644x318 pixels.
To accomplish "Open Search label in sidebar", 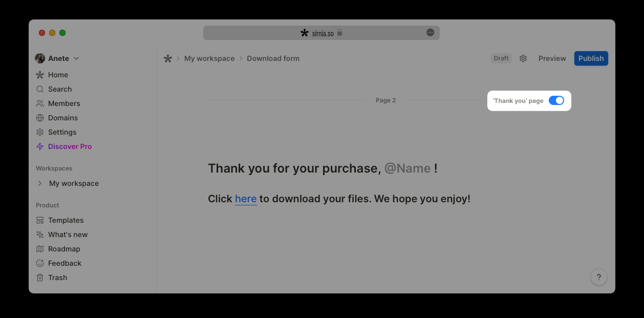I will [x=60, y=89].
